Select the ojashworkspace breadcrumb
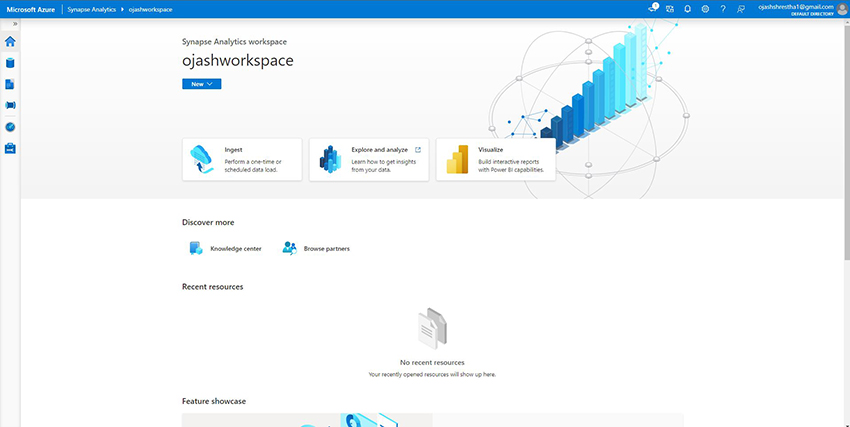Screen dimensions: 850x427 point(151,9)
